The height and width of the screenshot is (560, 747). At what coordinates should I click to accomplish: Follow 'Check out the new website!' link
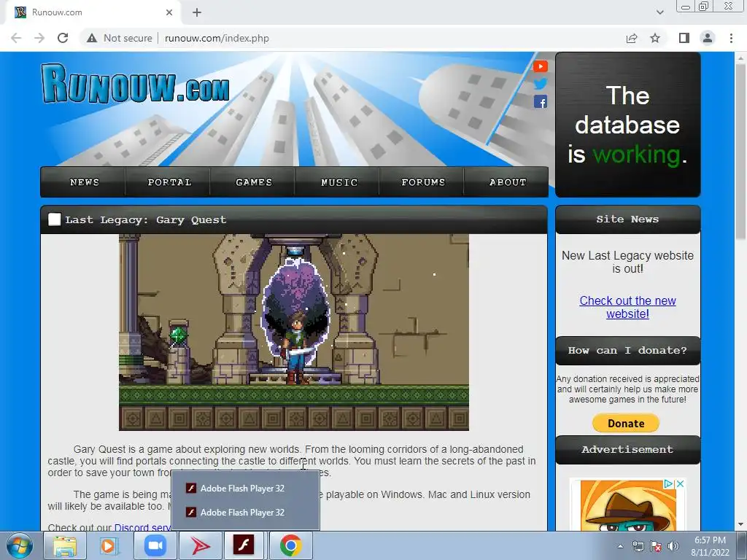pyautogui.click(x=627, y=307)
